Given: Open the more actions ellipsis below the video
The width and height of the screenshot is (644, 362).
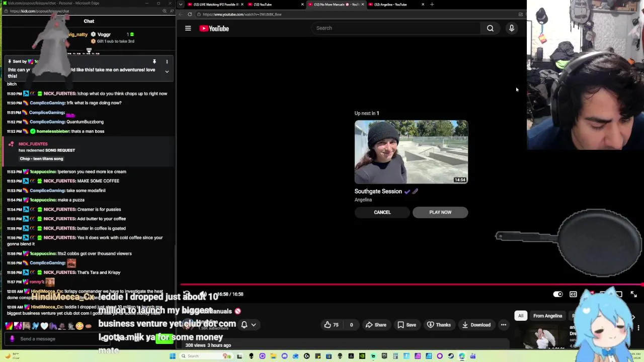Looking at the screenshot, I should click(x=503, y=325).
